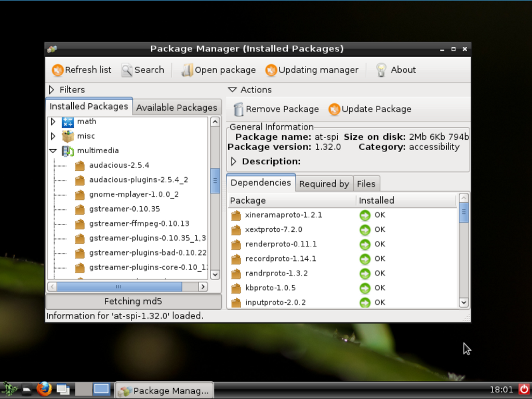Click the Fetching md5 button

pos(134,301)
